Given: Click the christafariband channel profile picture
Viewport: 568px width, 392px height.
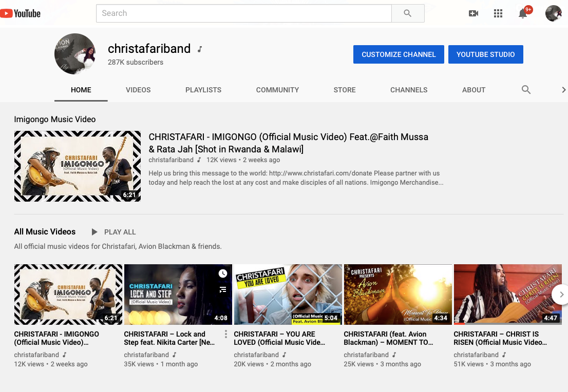Looking at the screenshot, I should coord(75,54).
